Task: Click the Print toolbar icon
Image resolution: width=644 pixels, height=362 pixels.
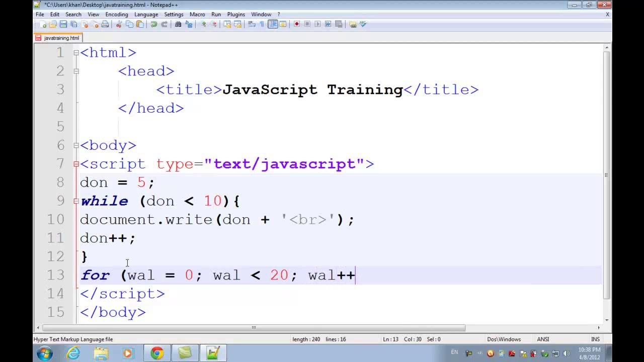Action: tap(105, 24)
